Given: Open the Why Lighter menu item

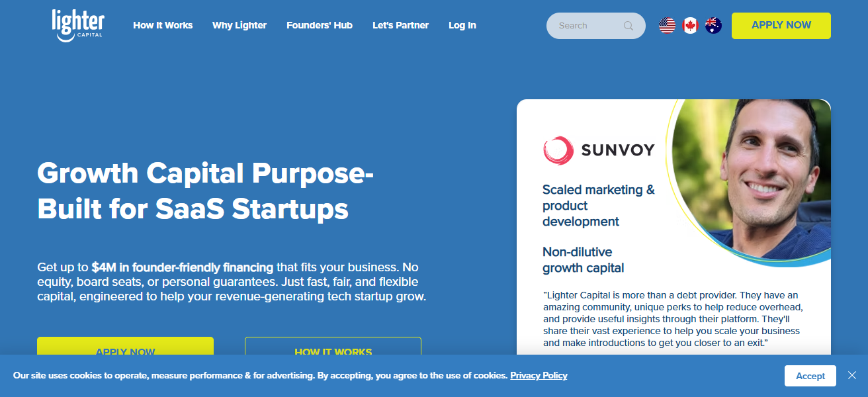Looking at the screenshot, I should click(x=239, y=25).
